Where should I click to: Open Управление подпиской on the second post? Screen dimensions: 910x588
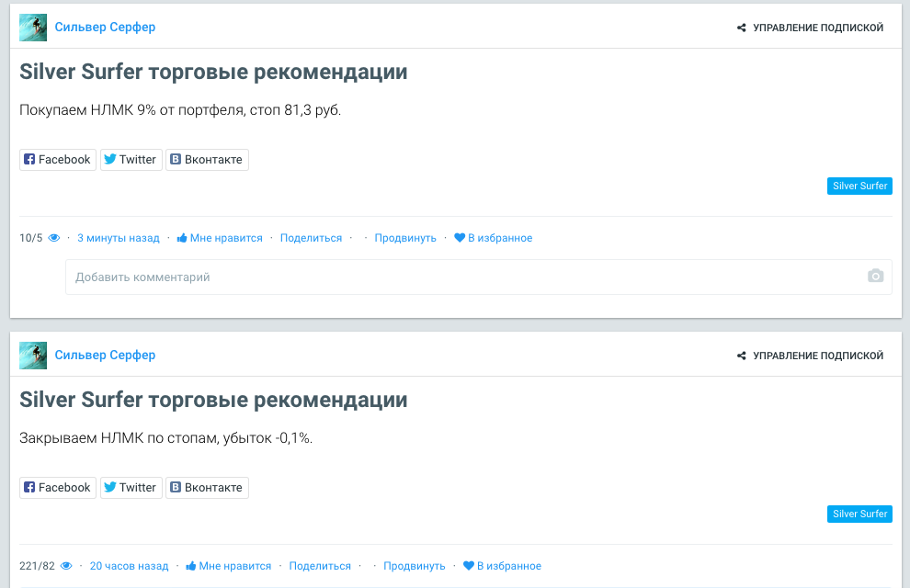tap(810, 356)
